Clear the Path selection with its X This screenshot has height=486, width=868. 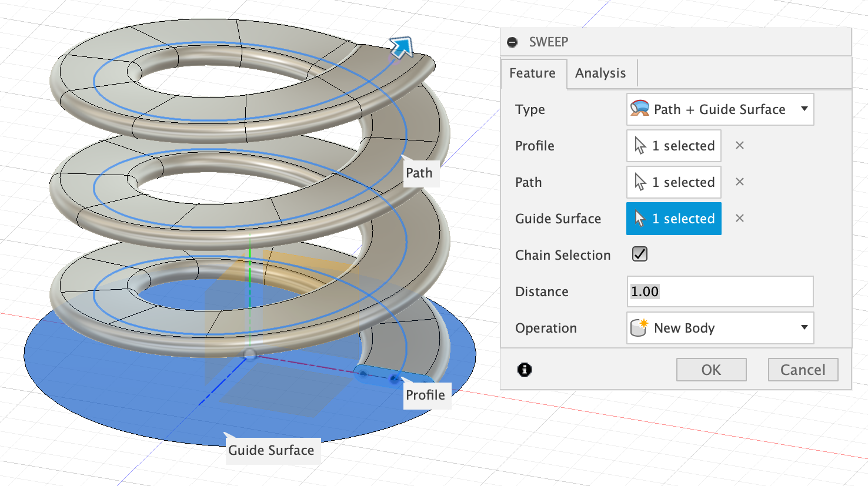739,182
